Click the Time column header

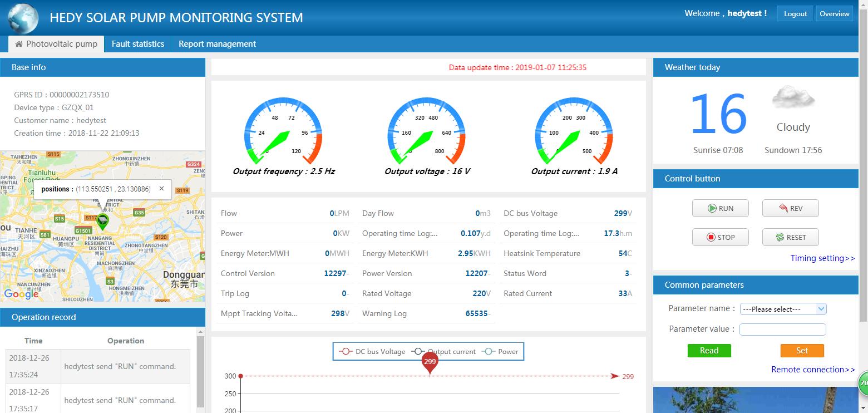33,341
